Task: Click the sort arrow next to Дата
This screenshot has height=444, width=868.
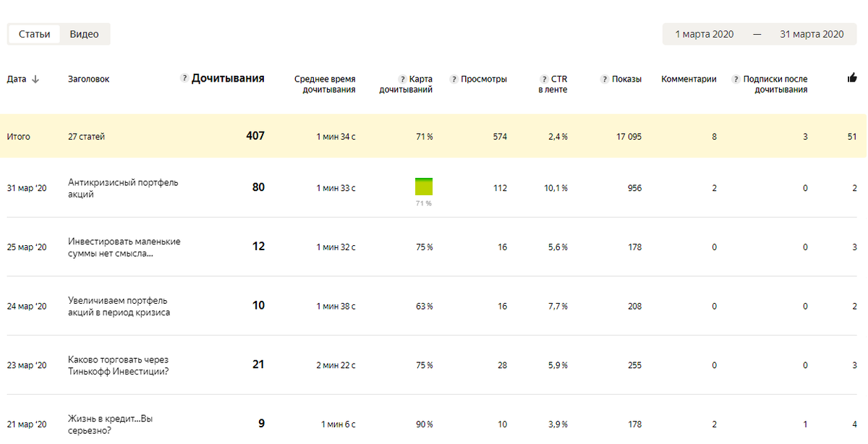Action: tap(35, 79)
